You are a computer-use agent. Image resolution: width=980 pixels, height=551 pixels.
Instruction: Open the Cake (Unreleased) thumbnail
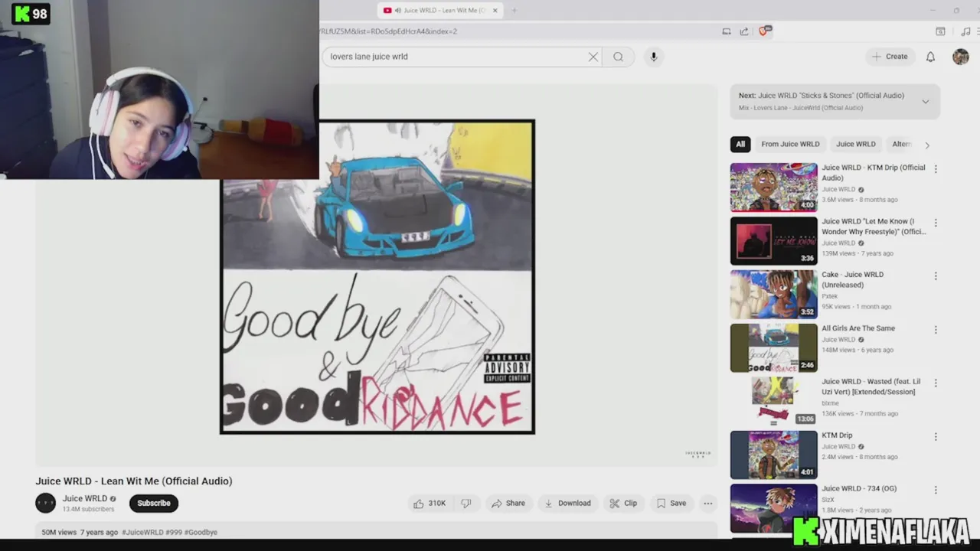pyautogui.click(x=774, y=295)
